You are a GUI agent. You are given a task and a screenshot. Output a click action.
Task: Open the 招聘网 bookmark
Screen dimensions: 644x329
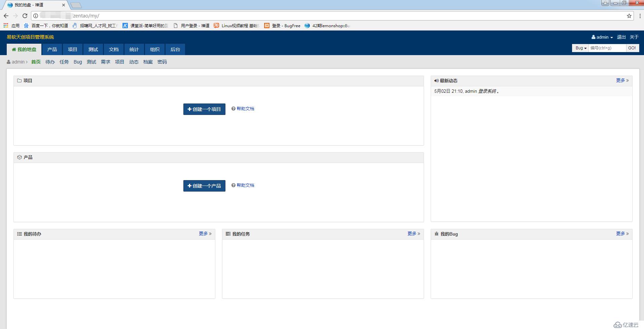coord(95,26)
